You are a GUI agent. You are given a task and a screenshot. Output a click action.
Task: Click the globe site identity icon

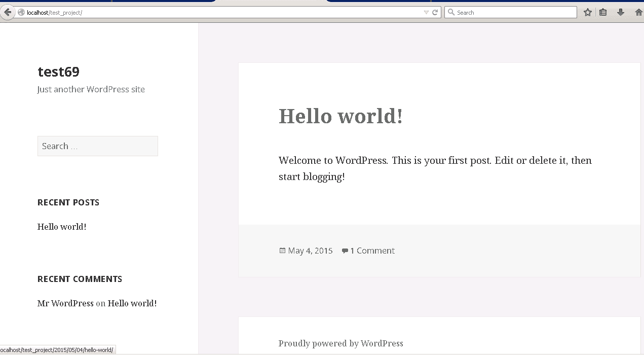(21, 13)
